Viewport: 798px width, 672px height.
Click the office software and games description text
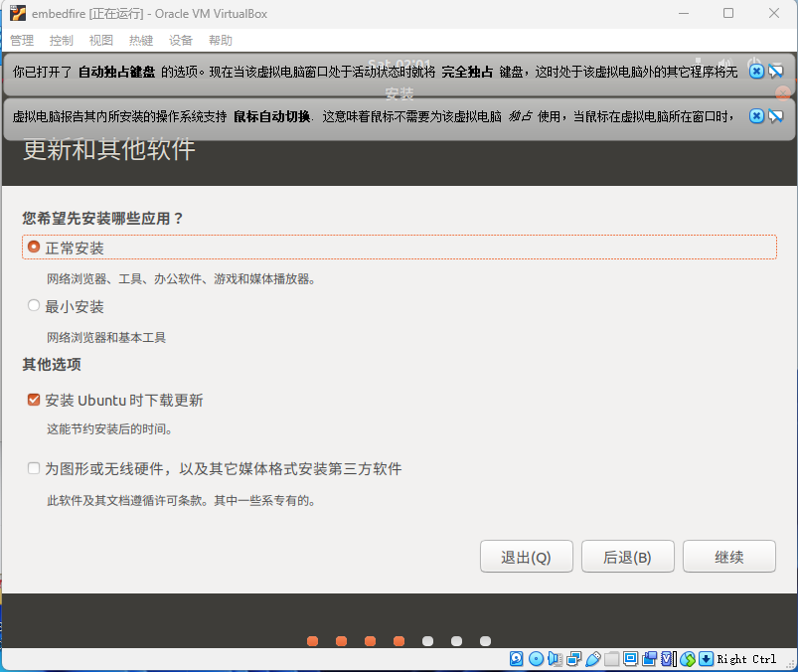[181, 279]
